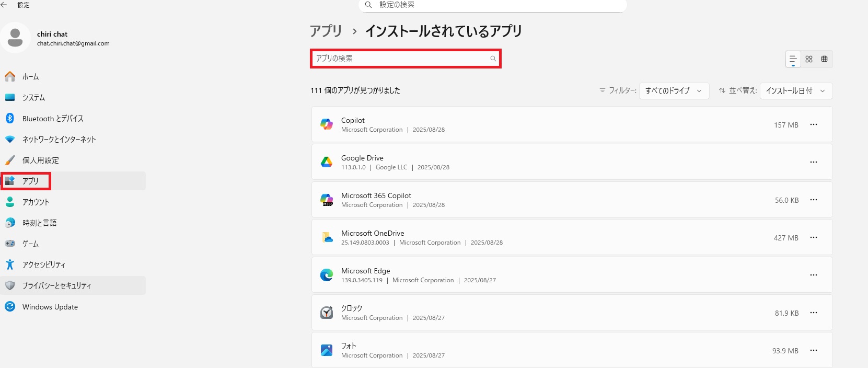
Task: Focus the 設定の検索 search box
Action: pos(492,5)
